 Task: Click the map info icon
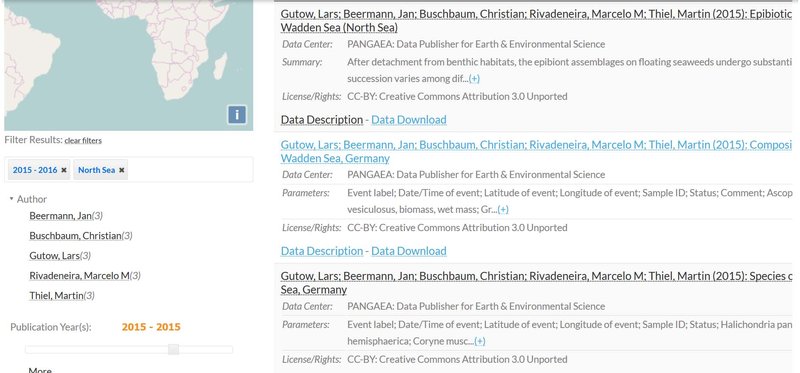click(x=237, y=114)
